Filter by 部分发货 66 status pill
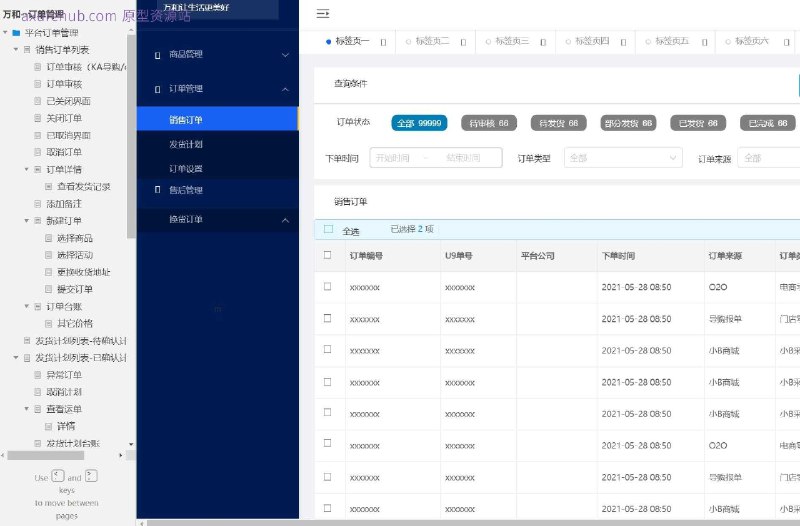Screen dimensions: 800x526 pos(629,123)
